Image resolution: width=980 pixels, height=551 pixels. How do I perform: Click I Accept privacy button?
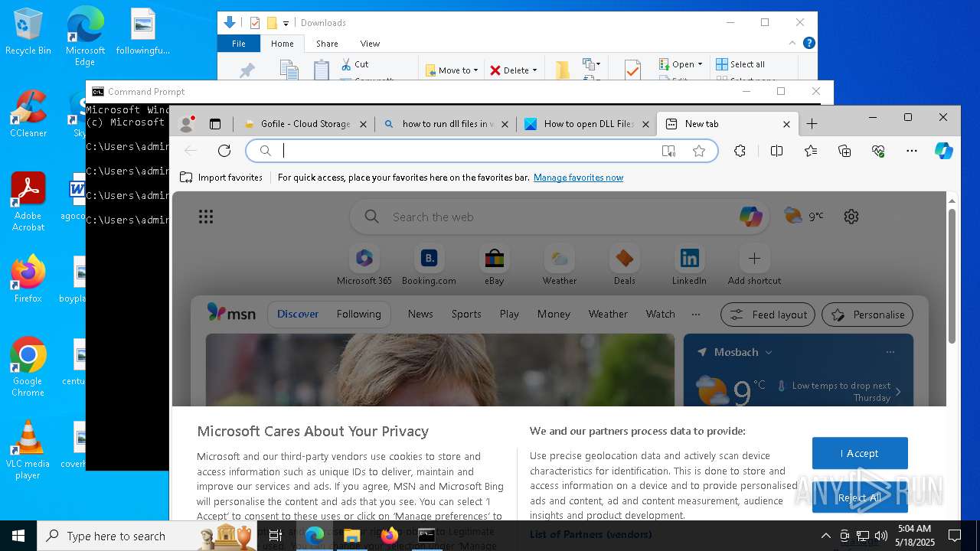pos(860,453)
